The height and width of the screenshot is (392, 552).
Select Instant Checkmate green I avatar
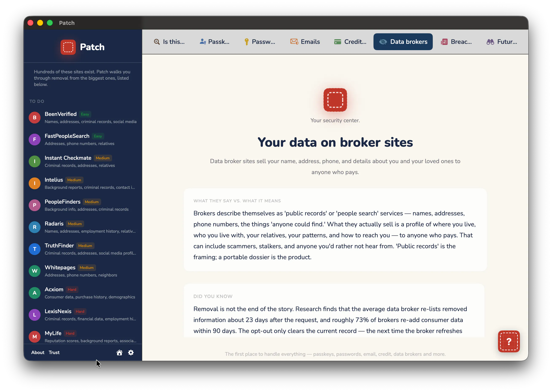click(35, 161)
